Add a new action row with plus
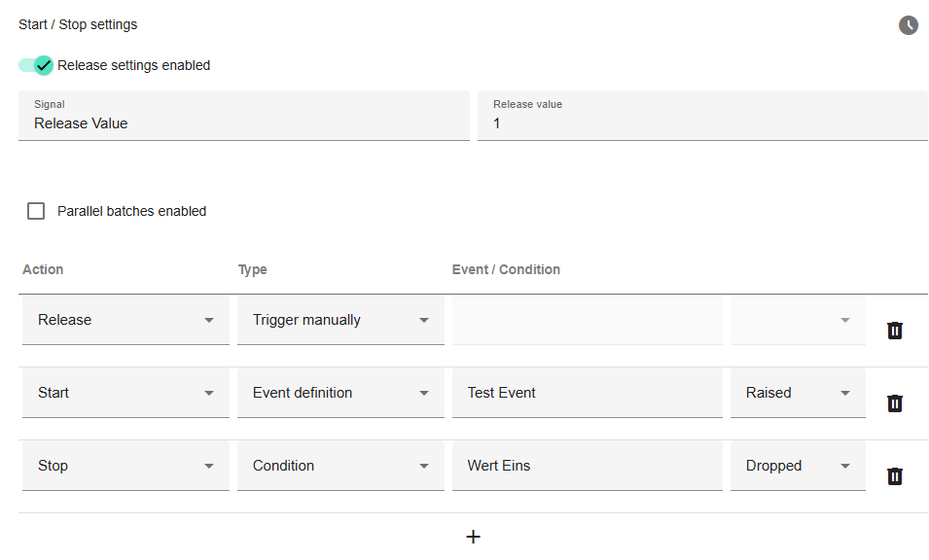Image resolution: width=929 pixels, height=560 pixels. (x=473, y=537)
